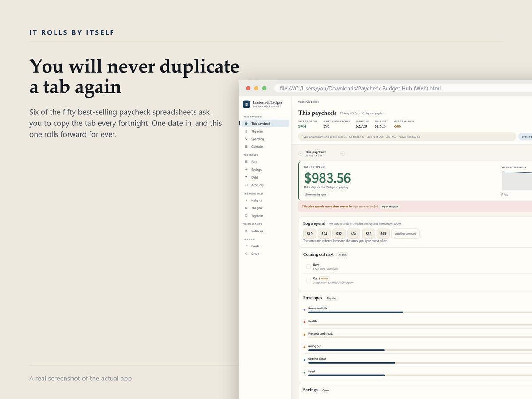Click the Bills icon in sidebar
Viewport: 532px width, 399px height.
(246, 162)
